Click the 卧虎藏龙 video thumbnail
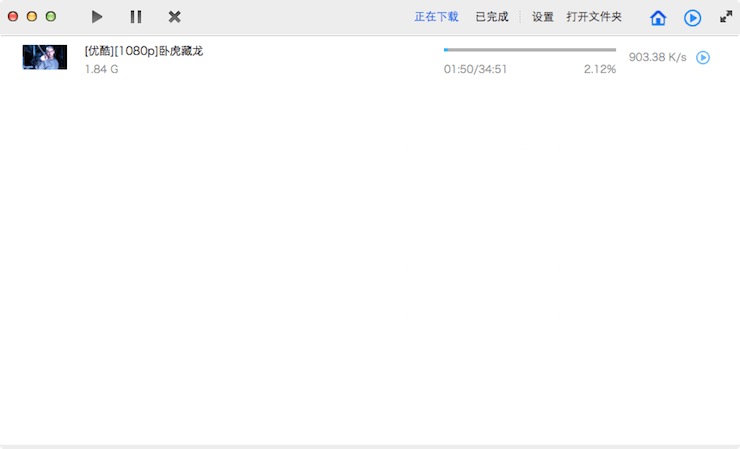 coord(45,57)
